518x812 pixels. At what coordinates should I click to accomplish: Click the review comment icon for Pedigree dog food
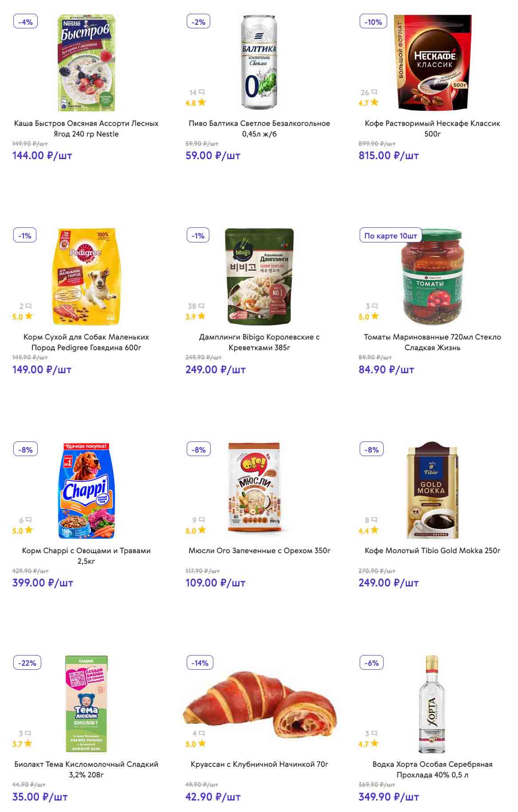29,306
